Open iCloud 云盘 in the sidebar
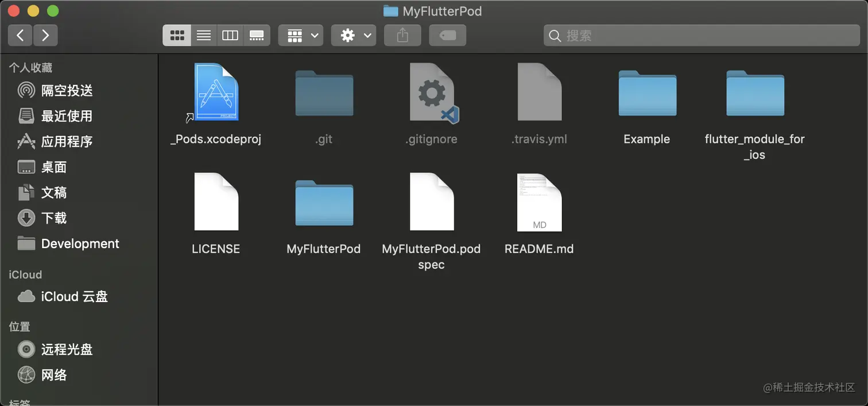The height and width of the screenshot is (406, 868). point(63,296)
